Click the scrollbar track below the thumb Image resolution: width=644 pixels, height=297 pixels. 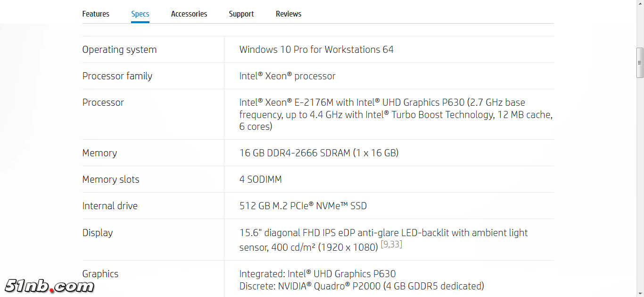coord(640,189)
